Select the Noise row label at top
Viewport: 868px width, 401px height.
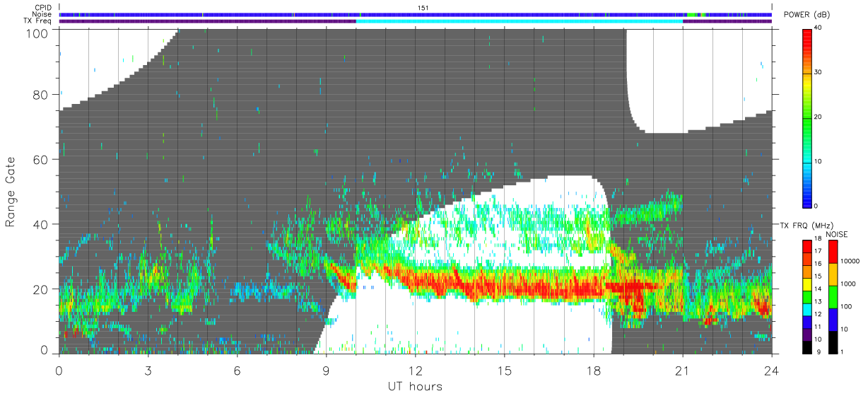click(42, 14)
